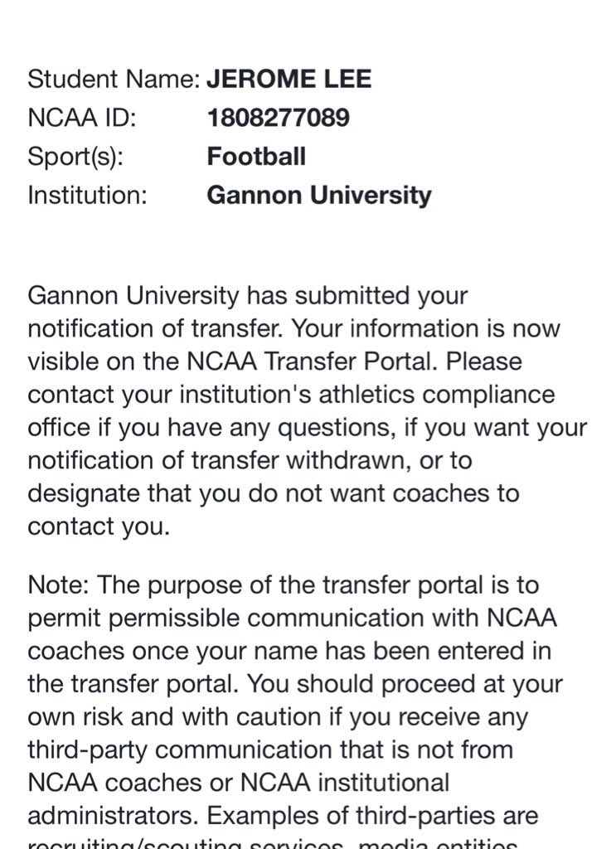The image size is (616, 849).
Task: Click the words 'NCAA institutional'
Action: (344, 783)
